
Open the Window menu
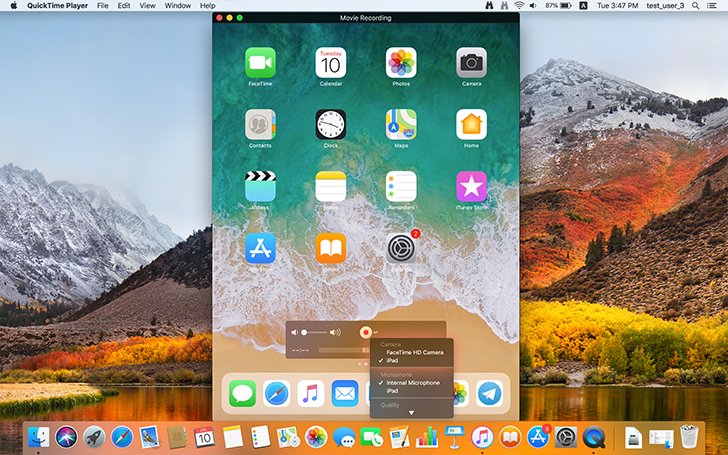point(178,6)
